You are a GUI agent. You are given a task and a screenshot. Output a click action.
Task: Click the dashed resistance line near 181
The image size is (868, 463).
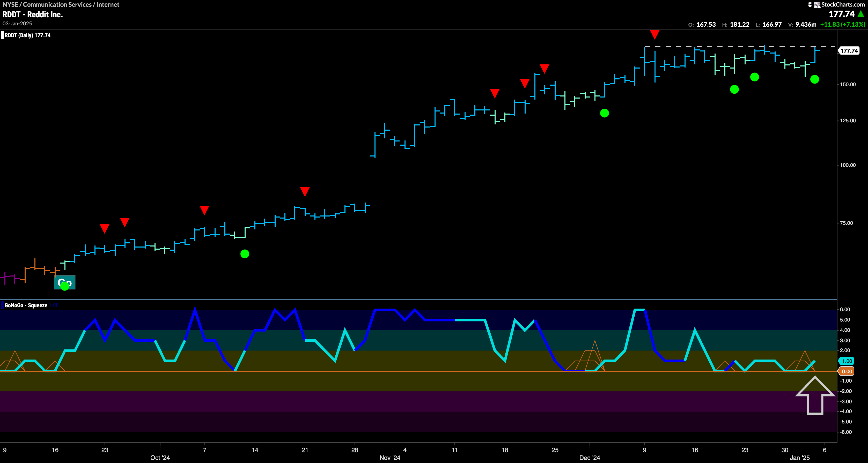pyautogui.click(x=740, y=47)
